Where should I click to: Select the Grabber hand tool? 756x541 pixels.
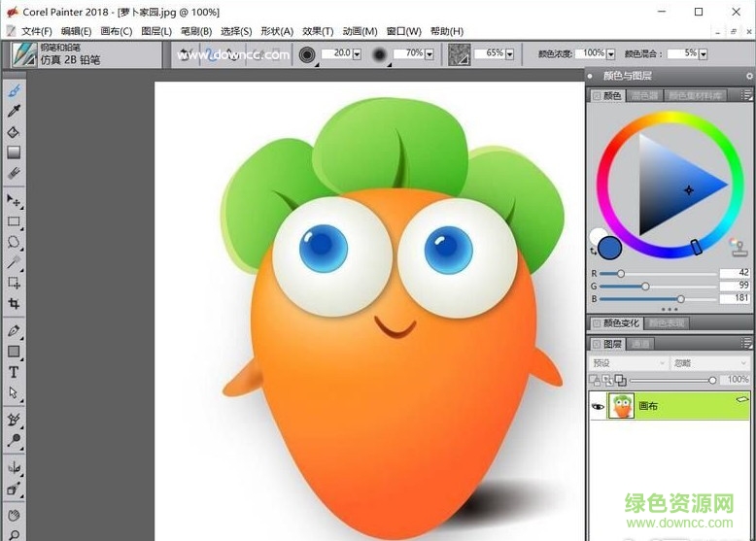coord(14,514)
